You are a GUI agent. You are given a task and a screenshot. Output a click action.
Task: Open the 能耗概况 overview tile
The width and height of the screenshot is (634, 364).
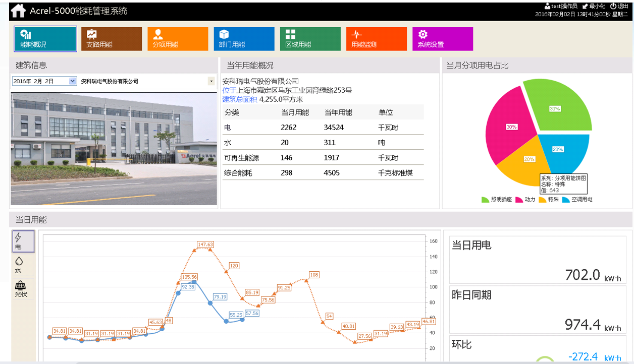45,39
